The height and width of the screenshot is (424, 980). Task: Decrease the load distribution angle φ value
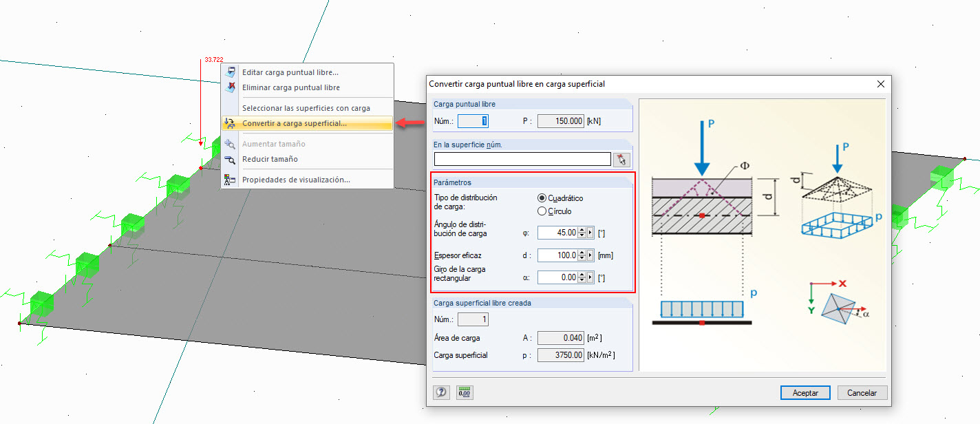[582, 235]
